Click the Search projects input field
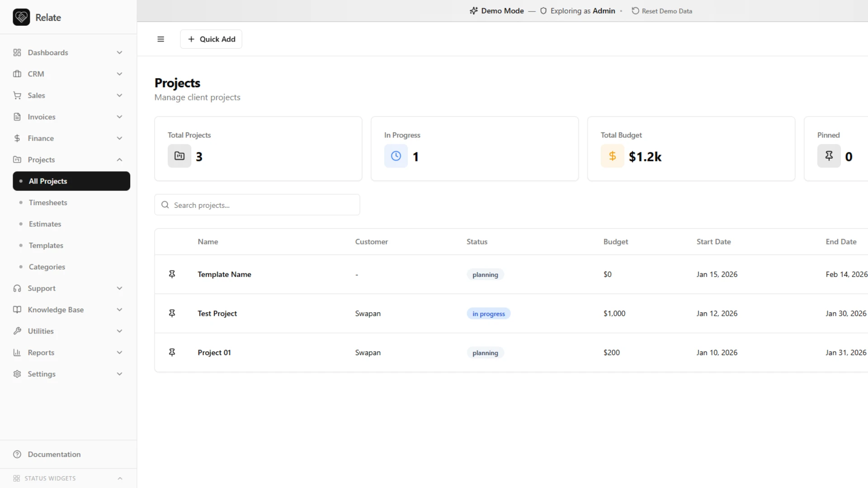 pos(257,205)
